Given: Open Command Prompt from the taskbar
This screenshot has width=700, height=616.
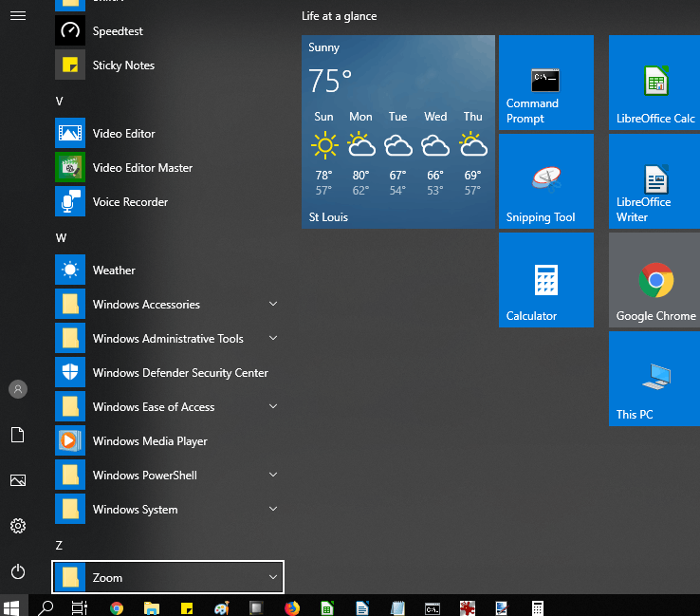Looking at the screenshot, I should (433, 608).
